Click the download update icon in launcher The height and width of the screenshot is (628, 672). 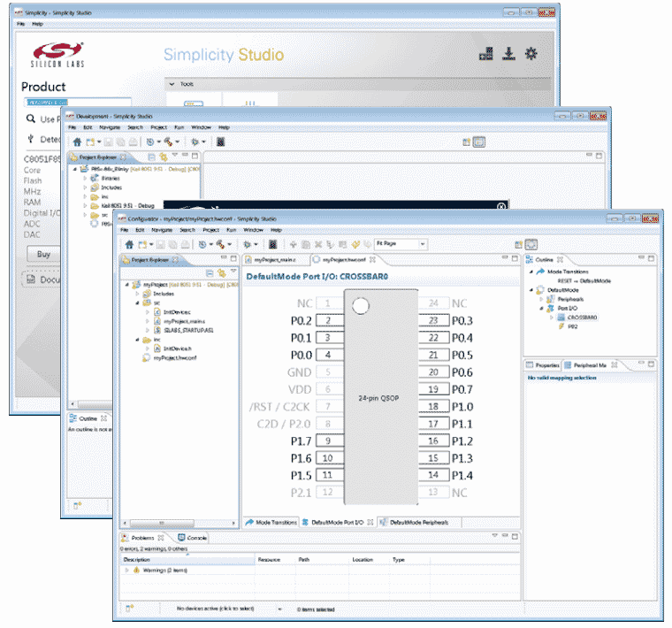click(x=508, y=53)
